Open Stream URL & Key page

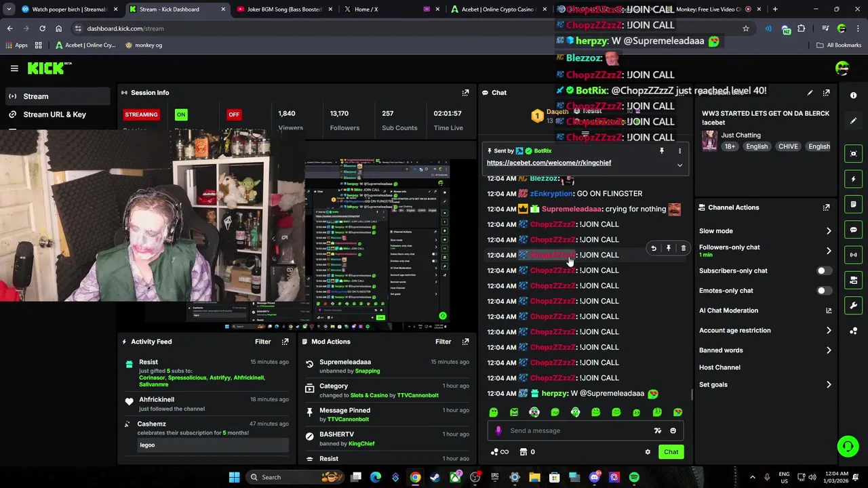54,115
